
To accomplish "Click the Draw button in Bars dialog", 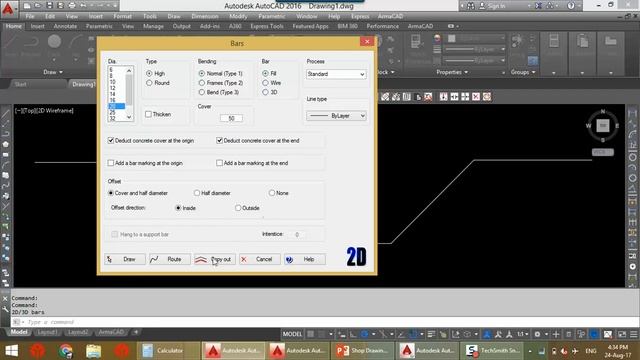I will pos(125,259).
